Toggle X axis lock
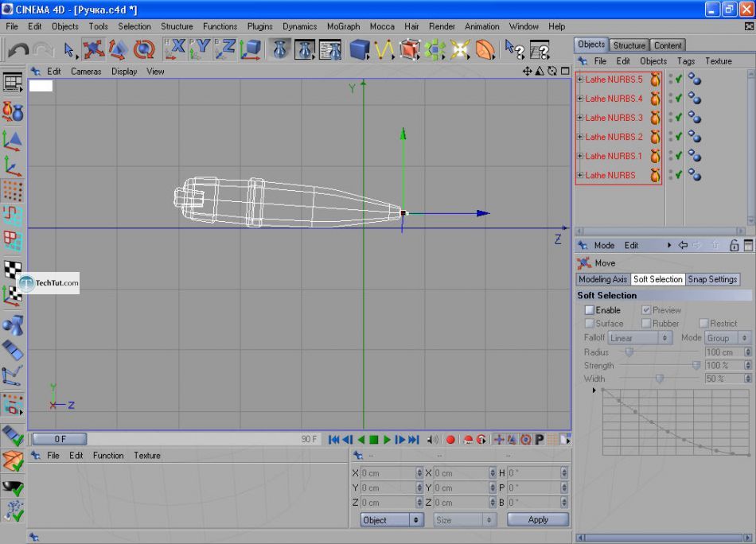Image resolution: width=756 pixels, height=544 pixels. click(x=174, y=49)
